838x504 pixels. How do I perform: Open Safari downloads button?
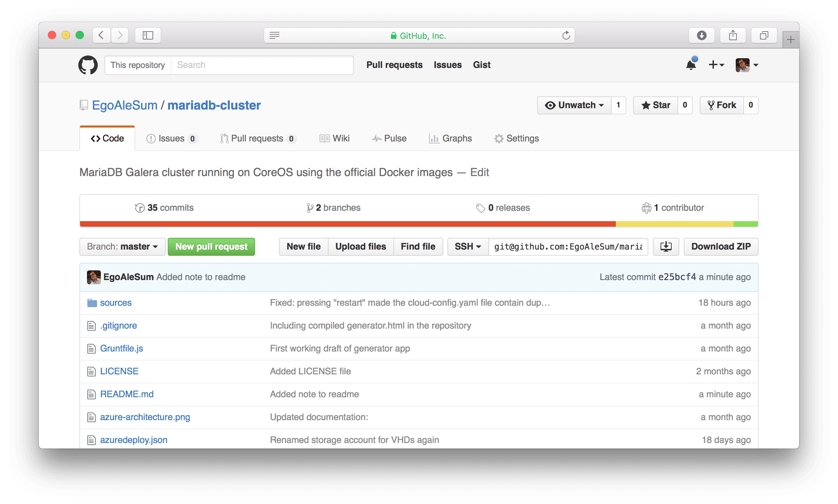pyautogui.click(x=702, y=35)
